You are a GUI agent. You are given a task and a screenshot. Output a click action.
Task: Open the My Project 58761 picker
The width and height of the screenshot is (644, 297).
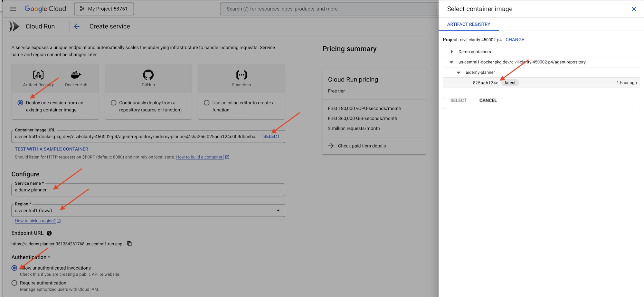[x=104, y=9]
